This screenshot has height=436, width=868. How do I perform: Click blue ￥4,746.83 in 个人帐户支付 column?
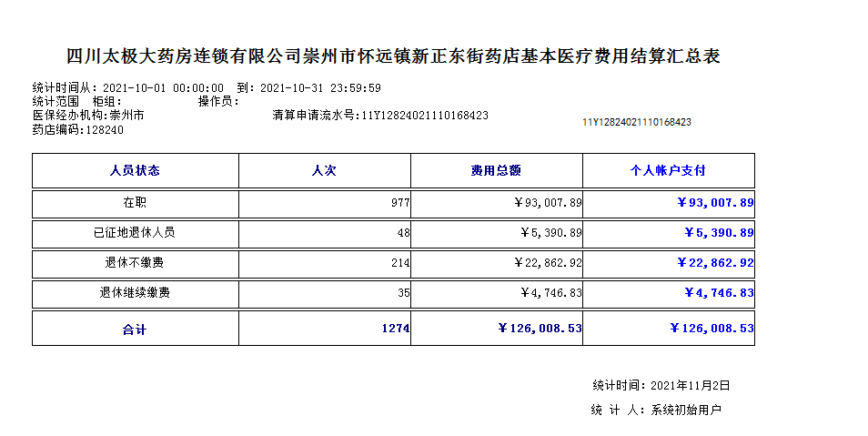(719, 293)
